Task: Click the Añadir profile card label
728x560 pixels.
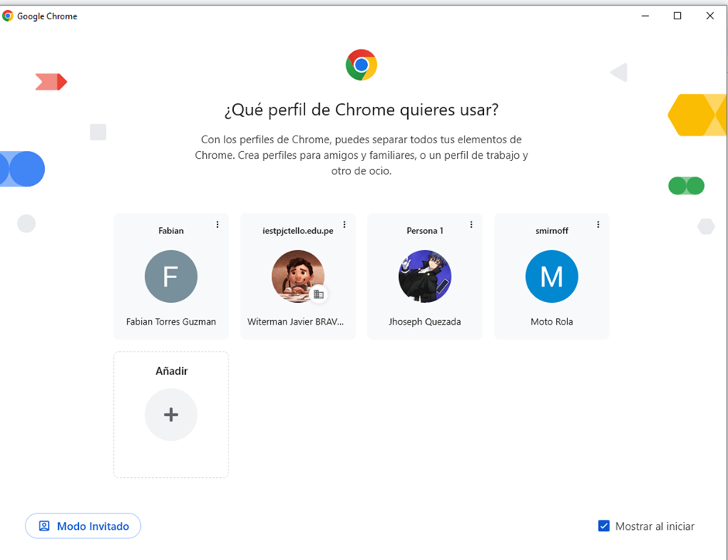Action: [171, 371]
